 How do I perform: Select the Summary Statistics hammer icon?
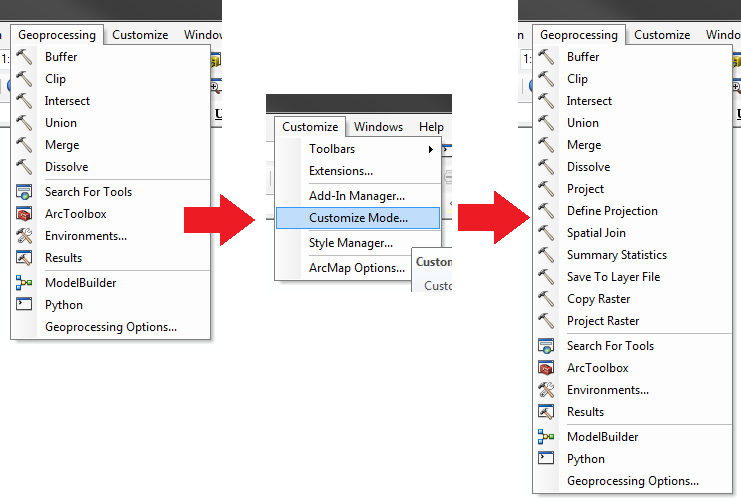point(546,255)
